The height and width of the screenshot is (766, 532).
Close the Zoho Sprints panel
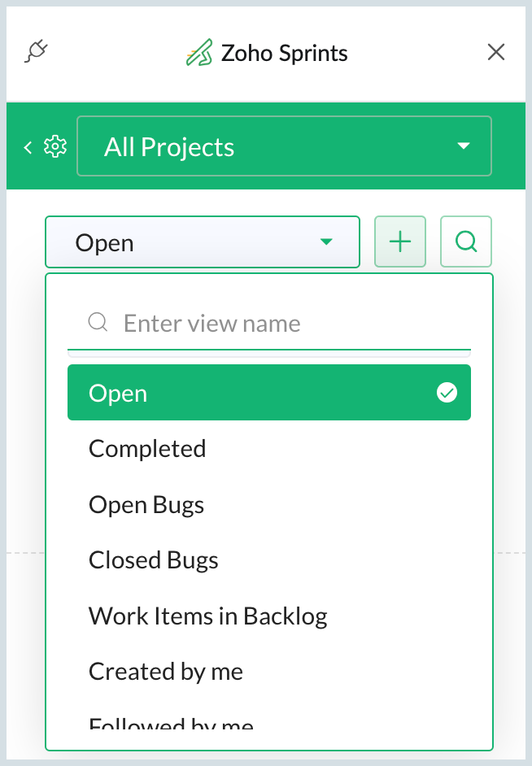[496, 52]
